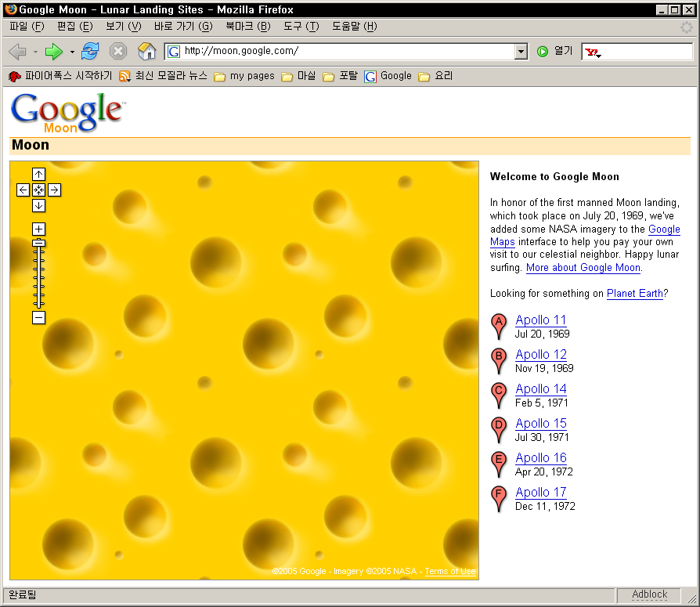The width and height of the screenshot is (700, 607).
Task: Open the Apollo 12 link
Action: click(x=541, y=355)
